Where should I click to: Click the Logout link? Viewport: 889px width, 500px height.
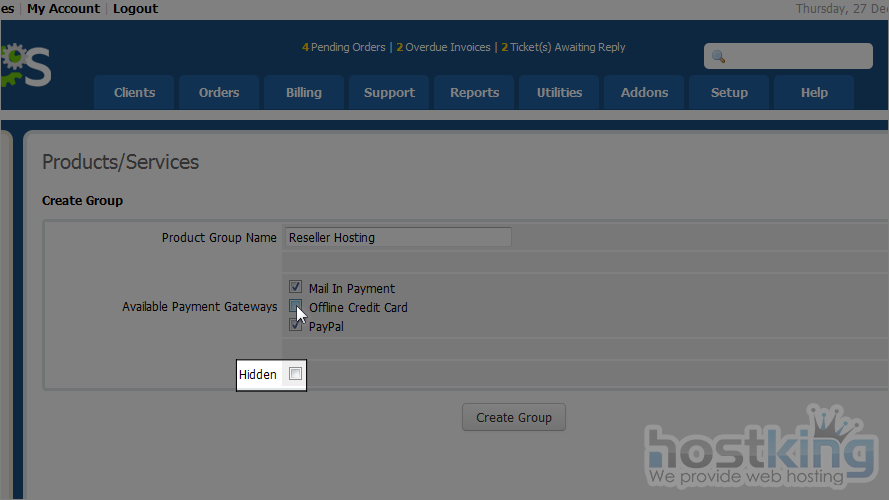(135, 8)
